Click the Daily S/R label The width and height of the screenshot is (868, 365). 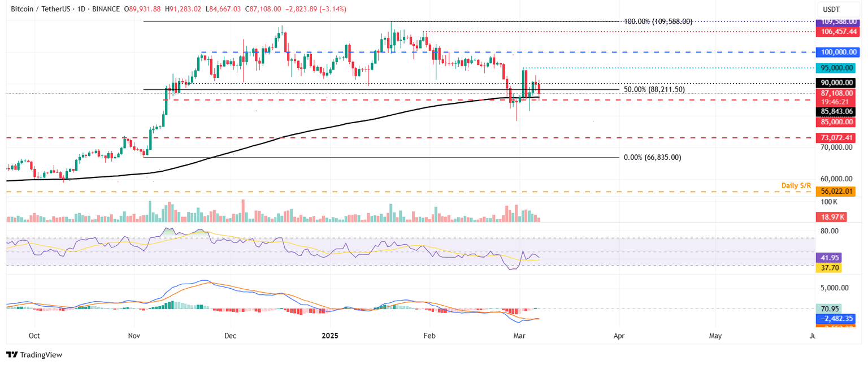(x=796, y=185)
